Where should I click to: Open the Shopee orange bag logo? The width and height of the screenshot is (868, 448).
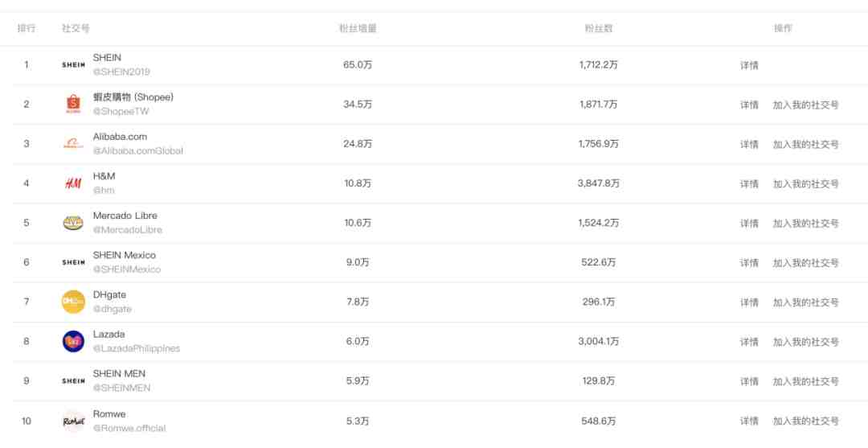pyautogui.click(x=73, y=104)
